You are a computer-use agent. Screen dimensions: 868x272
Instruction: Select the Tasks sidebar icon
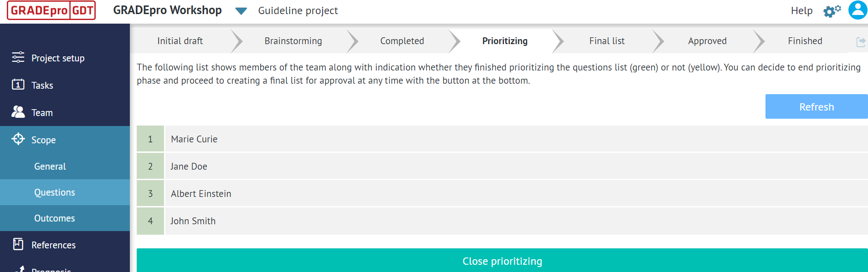tap(18, 85)
